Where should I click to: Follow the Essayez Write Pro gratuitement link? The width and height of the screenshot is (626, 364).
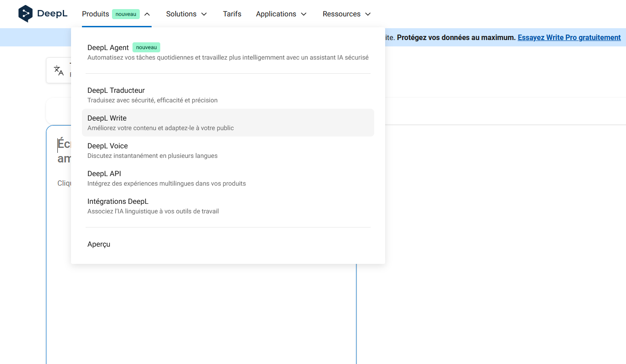[569, 37]
